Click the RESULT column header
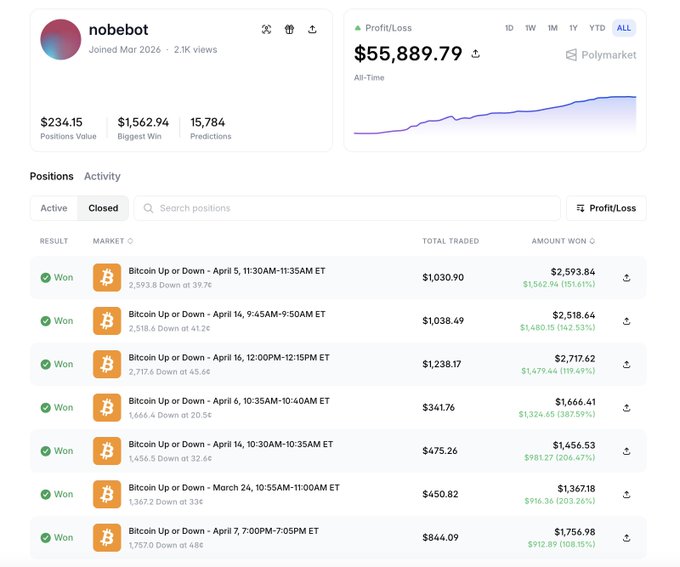The height and width of the screenshot is (567, 680). click(54, 241)
